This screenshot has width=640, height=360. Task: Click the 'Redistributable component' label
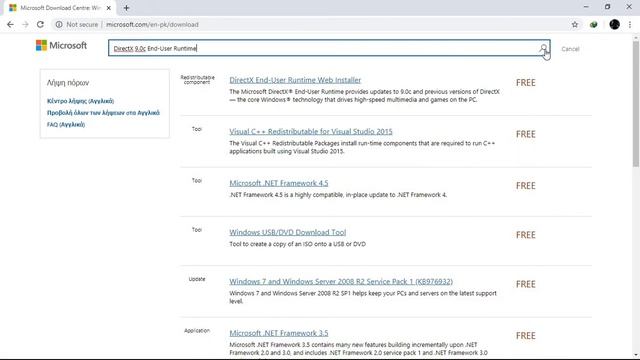197,80
